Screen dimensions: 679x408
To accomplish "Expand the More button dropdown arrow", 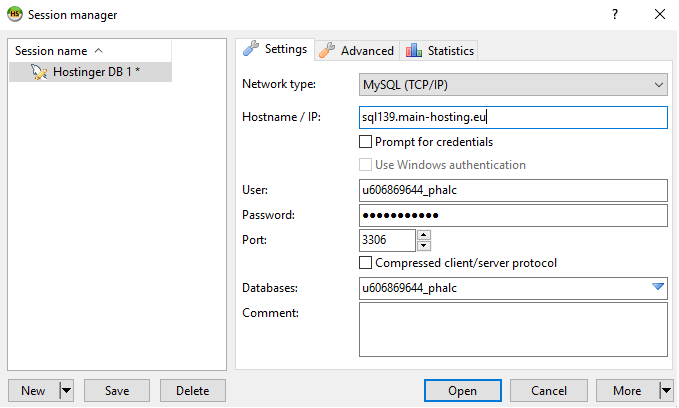I will click(x=666, y=391).
